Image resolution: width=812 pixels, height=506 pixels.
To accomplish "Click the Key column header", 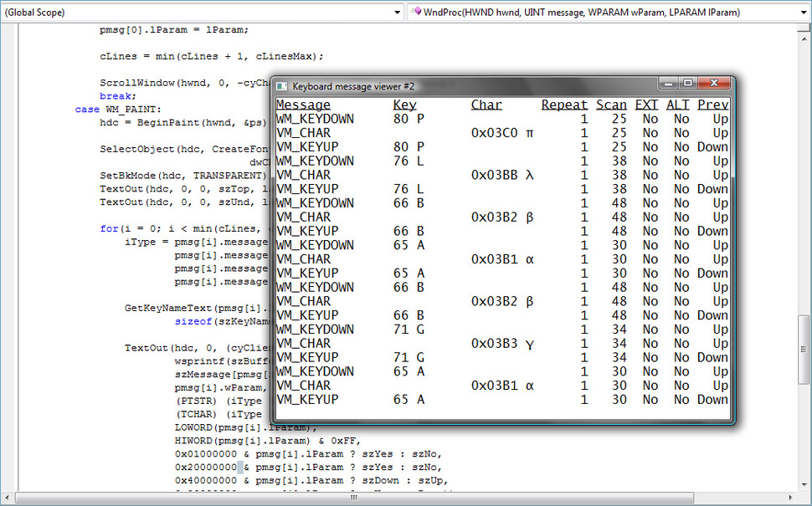I will click(404, 105).
